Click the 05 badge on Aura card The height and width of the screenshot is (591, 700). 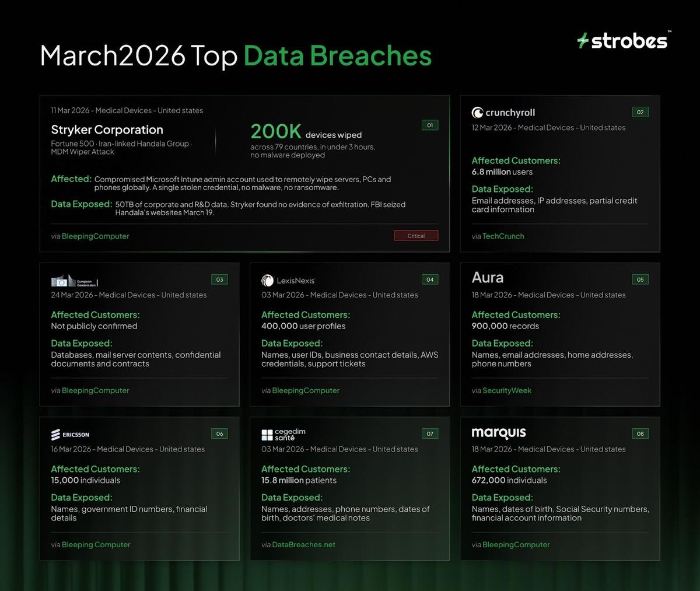[x=640, y=279]
